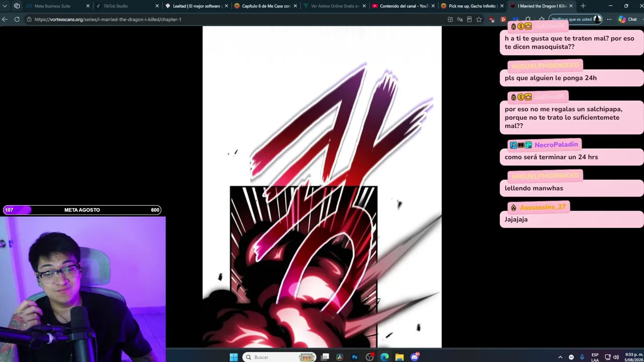Go back using the browser back arrow
Image resolution: width=644 pixels, height=362 pixels.
(5, 19)
